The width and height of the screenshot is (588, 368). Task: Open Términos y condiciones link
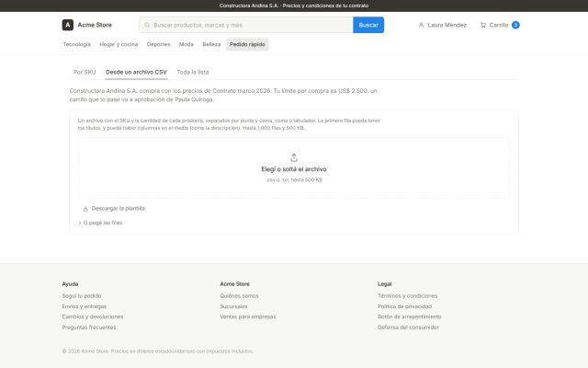(x=407, y=296)
